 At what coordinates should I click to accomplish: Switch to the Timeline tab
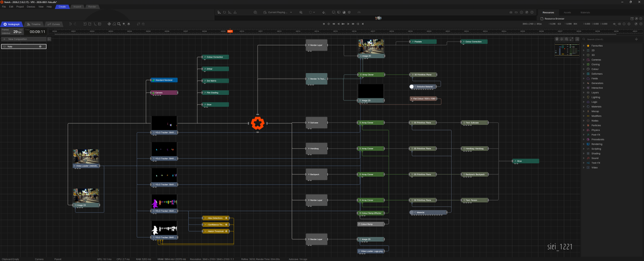34,24
